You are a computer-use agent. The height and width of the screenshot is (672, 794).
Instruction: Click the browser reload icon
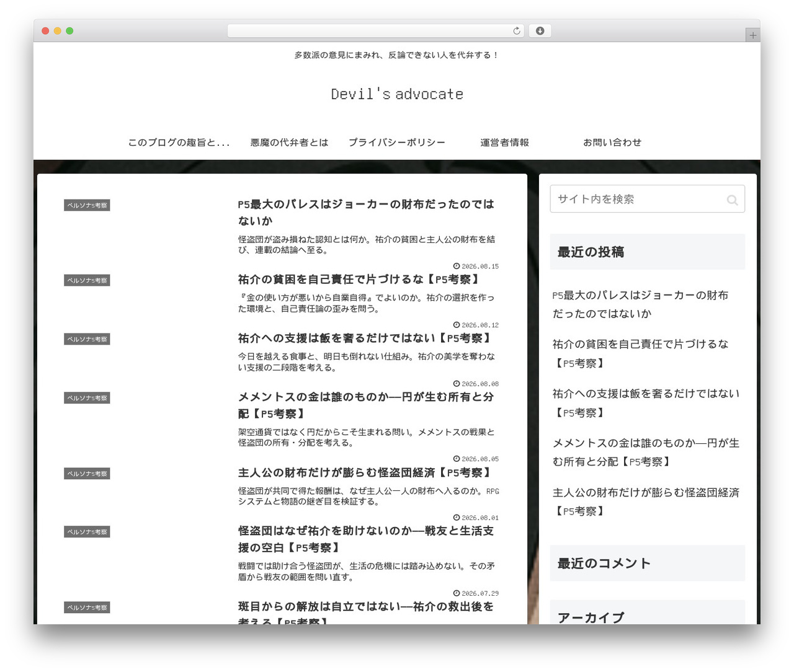click(517, 30)
